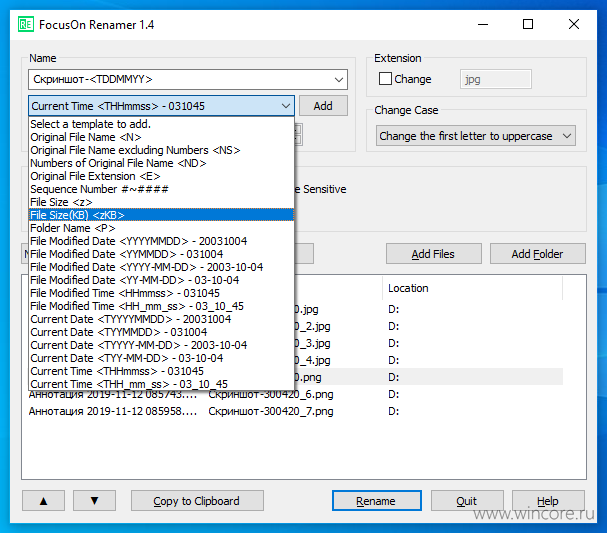
Task: Click the extension jpg input field
Action: point(496,79)
